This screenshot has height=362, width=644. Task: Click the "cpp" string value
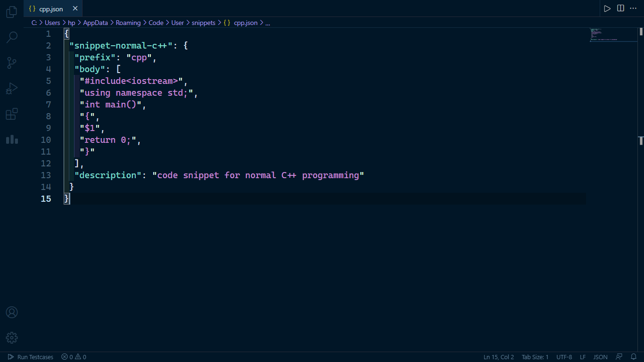139,58
